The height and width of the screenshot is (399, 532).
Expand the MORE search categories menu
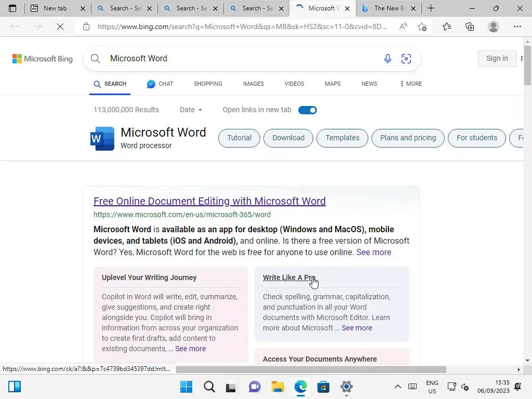411,84
